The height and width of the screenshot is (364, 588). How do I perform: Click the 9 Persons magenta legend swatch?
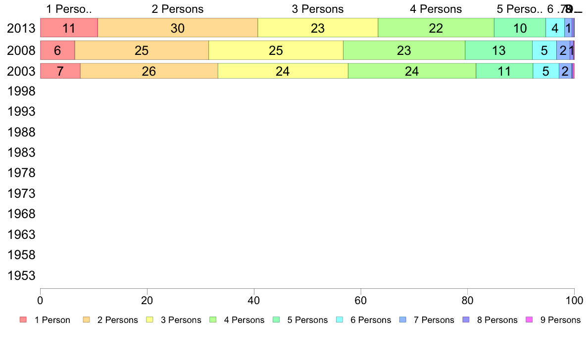(x=529, y=320)
